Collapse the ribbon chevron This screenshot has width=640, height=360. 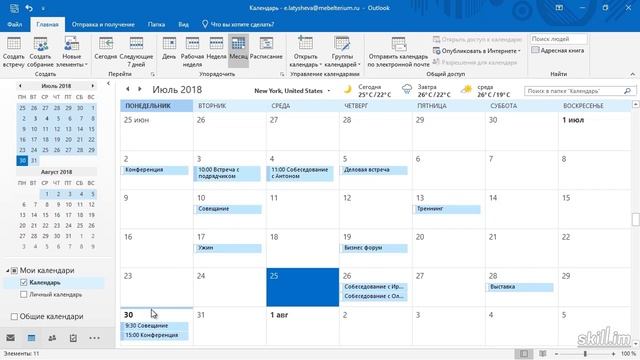tap(633, 74)
